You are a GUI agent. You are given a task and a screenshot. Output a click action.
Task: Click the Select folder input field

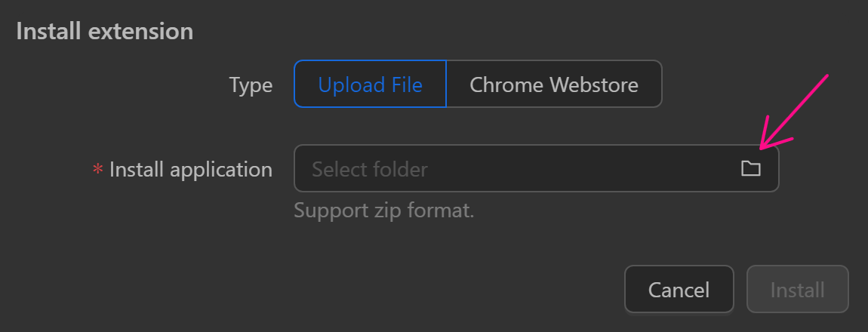513,169
